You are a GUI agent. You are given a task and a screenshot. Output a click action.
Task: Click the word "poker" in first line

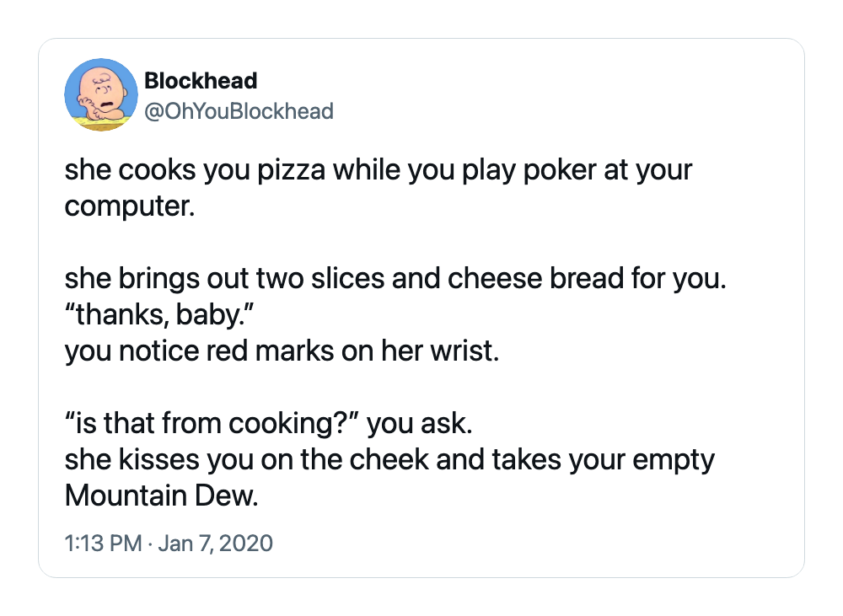[560, 170]
